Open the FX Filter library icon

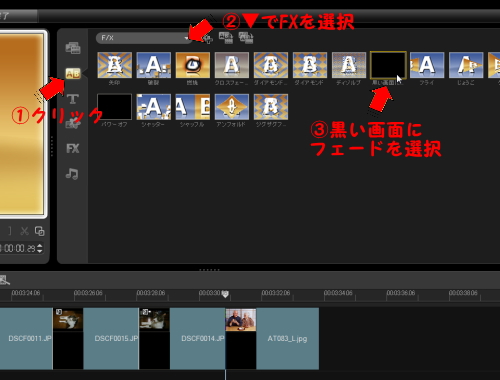point(73,148)
